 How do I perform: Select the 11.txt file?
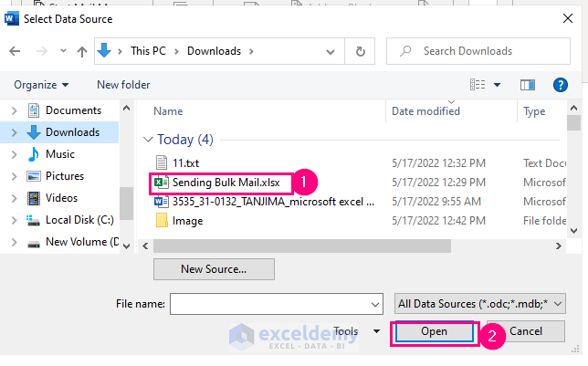point(185,162)
